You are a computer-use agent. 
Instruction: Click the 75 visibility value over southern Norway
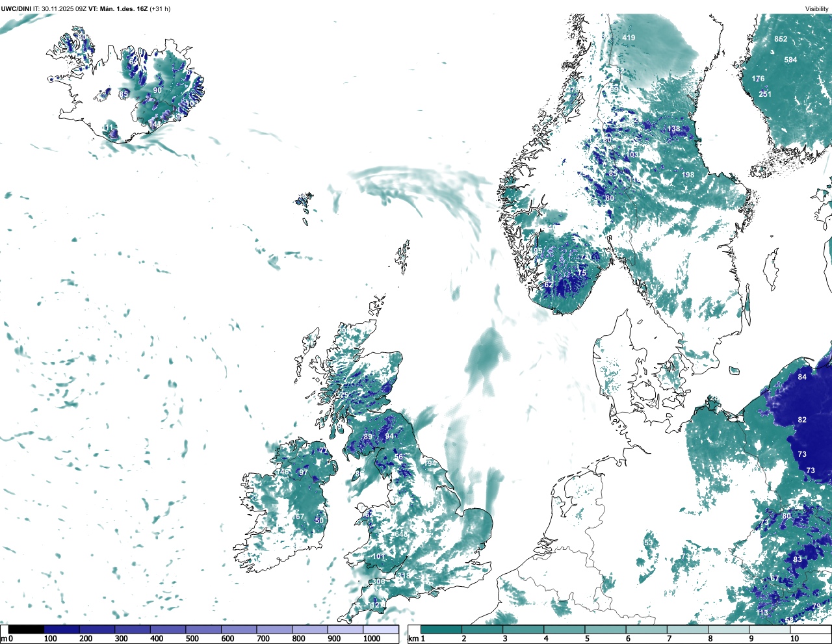point(582,273)
